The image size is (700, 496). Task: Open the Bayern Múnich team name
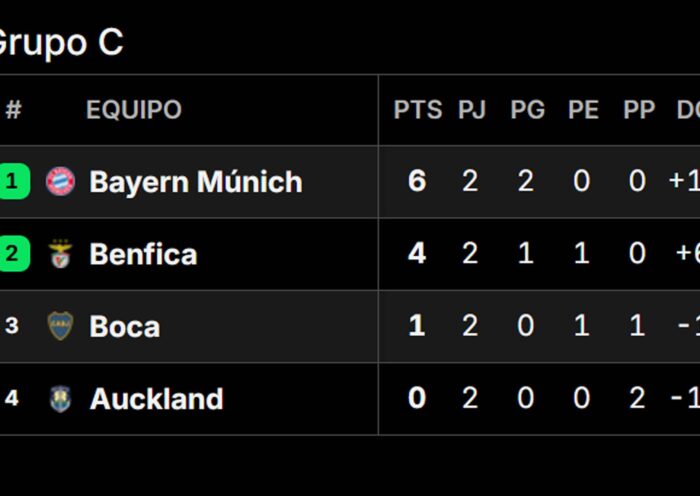196,182
